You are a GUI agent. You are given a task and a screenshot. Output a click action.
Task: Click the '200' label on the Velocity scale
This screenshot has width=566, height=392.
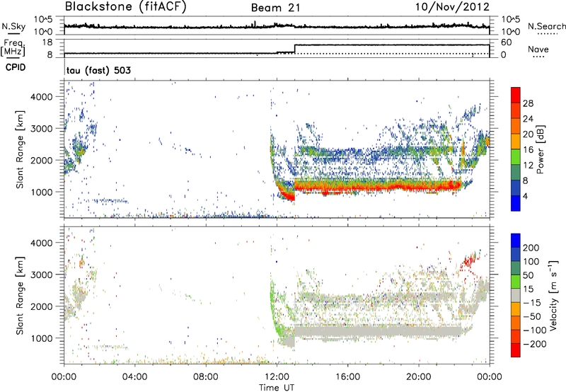click(x=531, y=248)
